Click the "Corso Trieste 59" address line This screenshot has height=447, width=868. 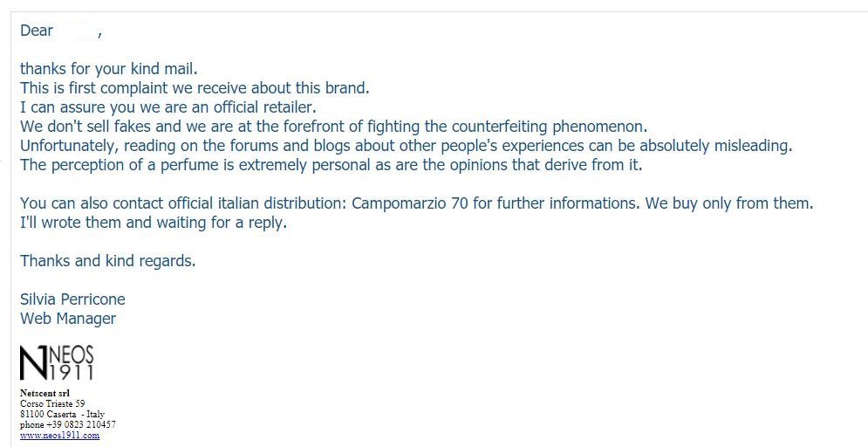coord(52,404)
